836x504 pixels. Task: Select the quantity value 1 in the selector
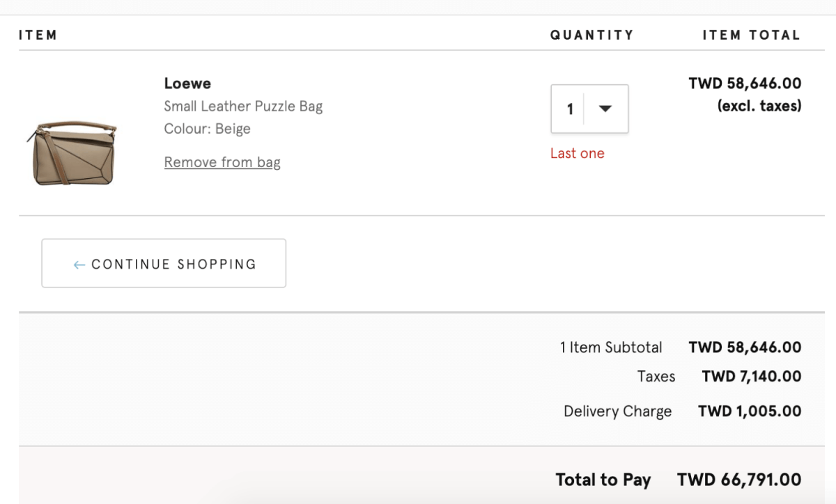(x=570, y=109)
